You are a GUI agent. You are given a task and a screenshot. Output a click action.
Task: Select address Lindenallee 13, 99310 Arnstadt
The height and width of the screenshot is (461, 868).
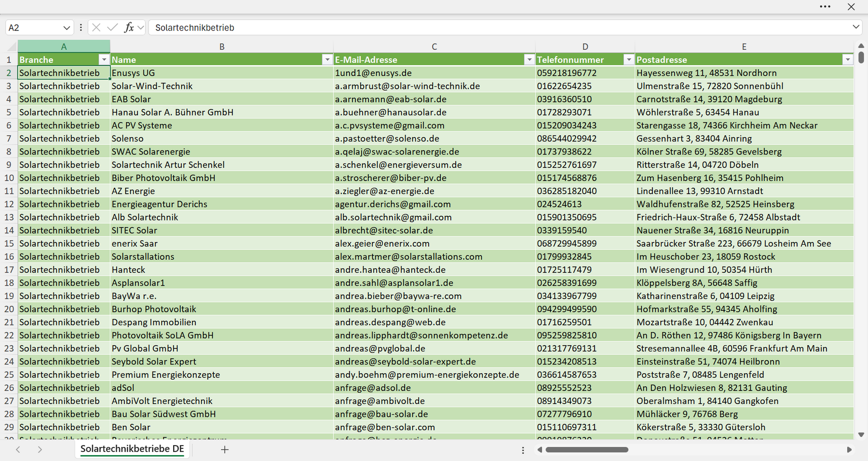[744, 191]
